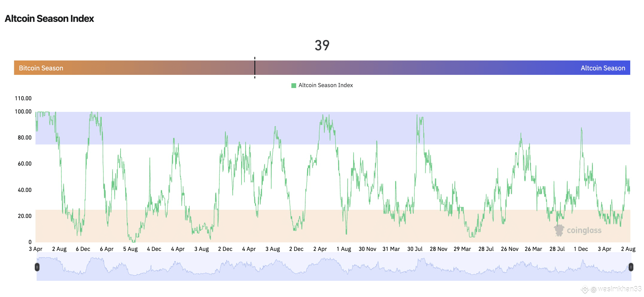Click the 1 Aug date label
644x297 pixels.
(344, 249)
